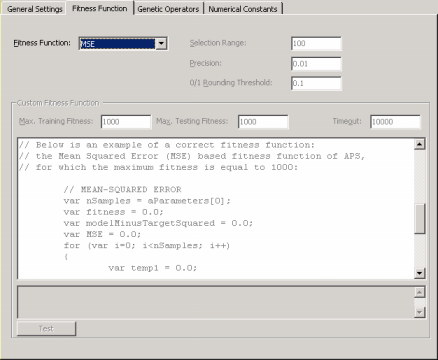The image size is (438, 360).
Task: Click the 'Timeout:' label
Action: [347, 121]
